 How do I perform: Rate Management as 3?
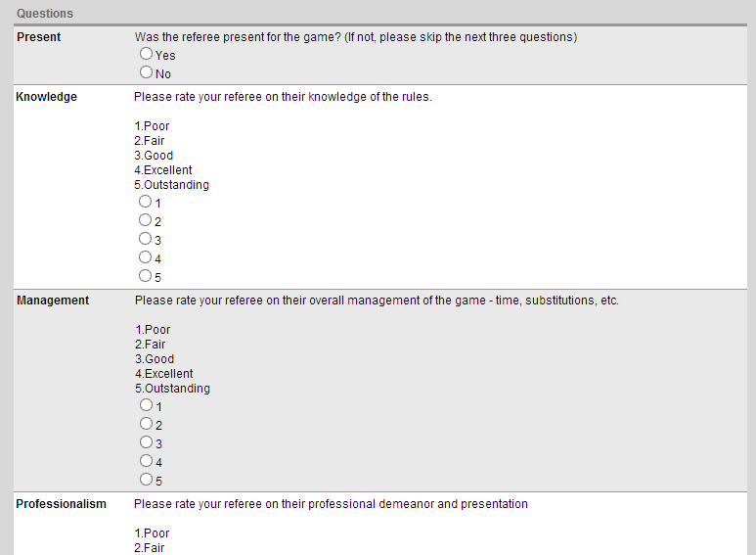pyautogui.click(x=146, y=442)
